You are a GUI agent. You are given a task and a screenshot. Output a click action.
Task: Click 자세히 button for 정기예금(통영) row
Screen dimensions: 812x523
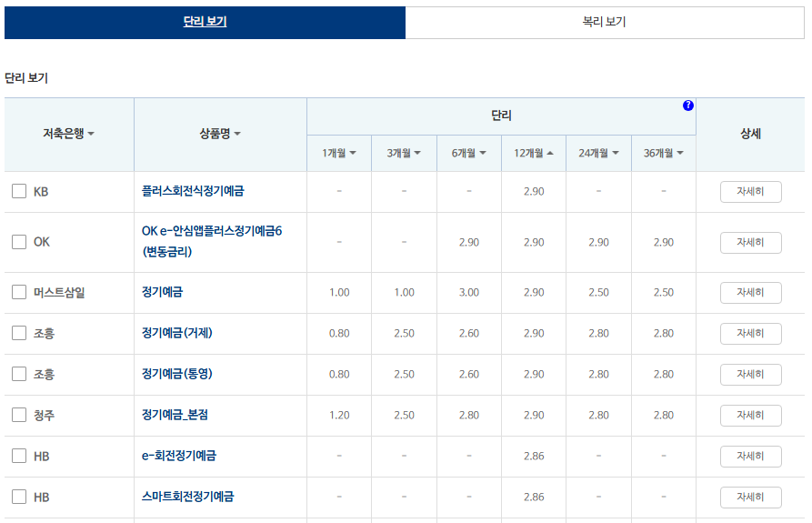coord(750,375)
